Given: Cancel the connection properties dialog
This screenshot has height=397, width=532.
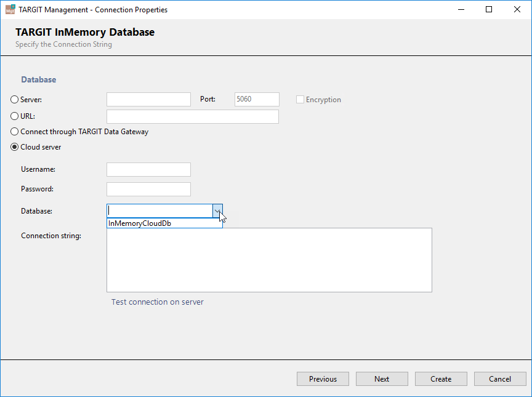Looking at the screenshot, I should (x=500, y=379).
